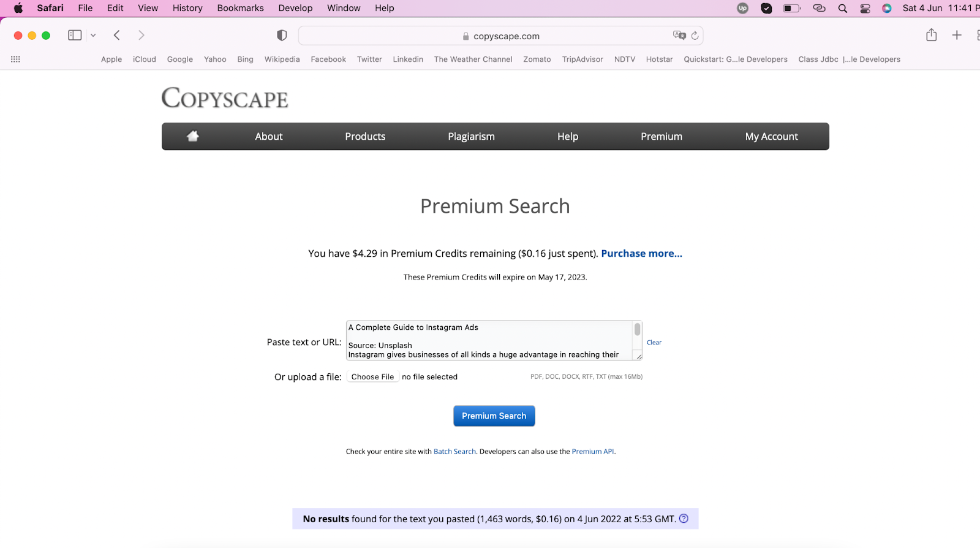Open the Window menu
Screen dimensions: 980x548
click(x=344, y=8)
